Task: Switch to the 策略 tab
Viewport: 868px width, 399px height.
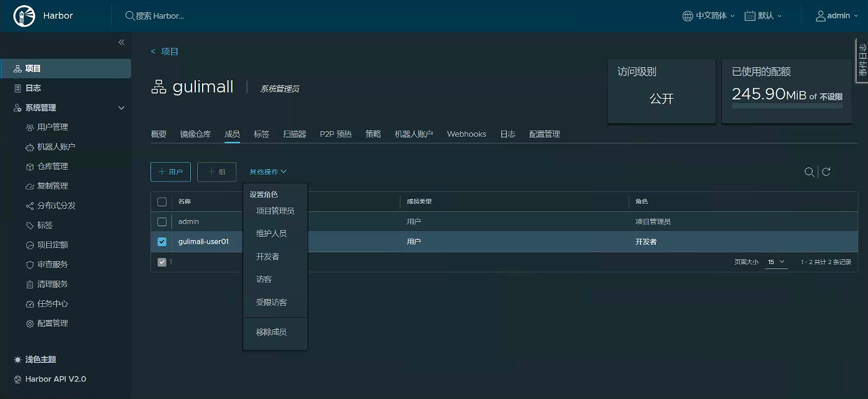Action: tap(373, 134)
